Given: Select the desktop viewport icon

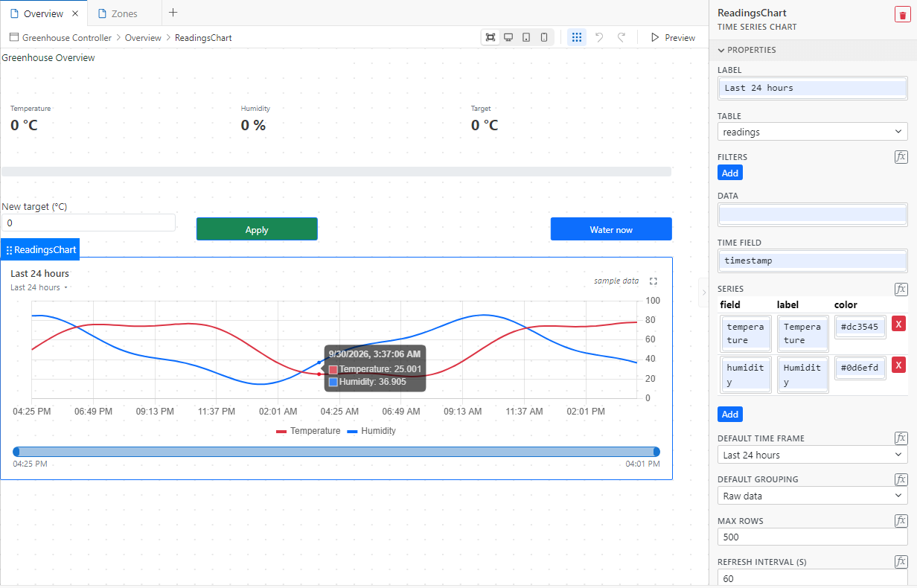Looking at the screenshot, I should coord(508,37).
